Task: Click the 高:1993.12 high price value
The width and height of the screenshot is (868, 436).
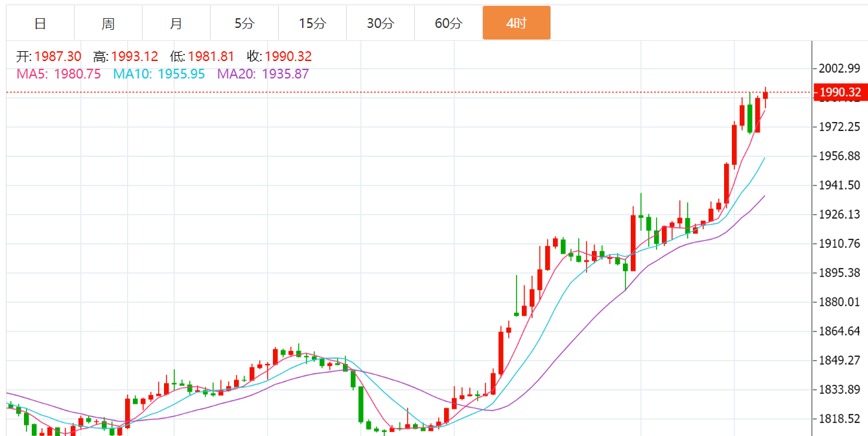Action: [x=125, y=57]
